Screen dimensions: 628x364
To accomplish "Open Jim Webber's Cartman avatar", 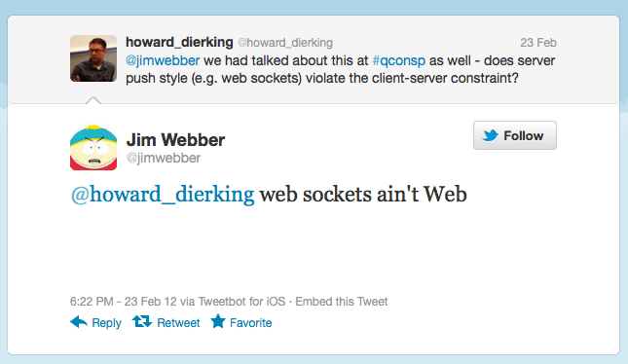I will coord(93,147).
